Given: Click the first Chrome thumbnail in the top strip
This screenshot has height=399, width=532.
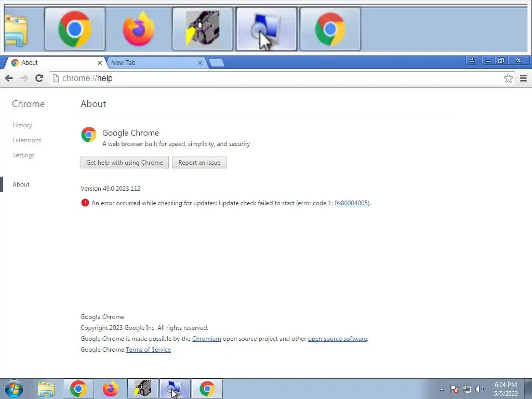Looking at the screenshot, I should 75,29.
